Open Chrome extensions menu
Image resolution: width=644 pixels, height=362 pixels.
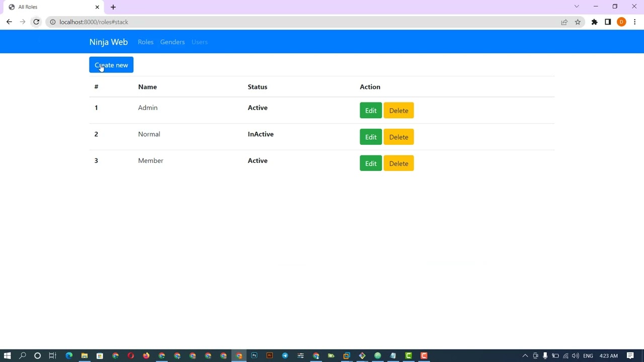coord(595,22)
